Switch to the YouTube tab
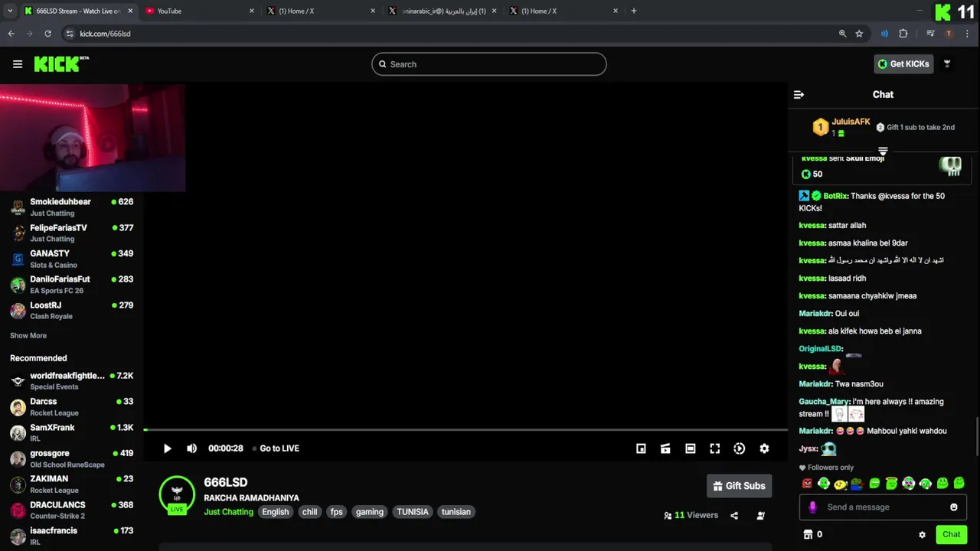Screen dimensions: 980x551 click(x=198, y=11)
